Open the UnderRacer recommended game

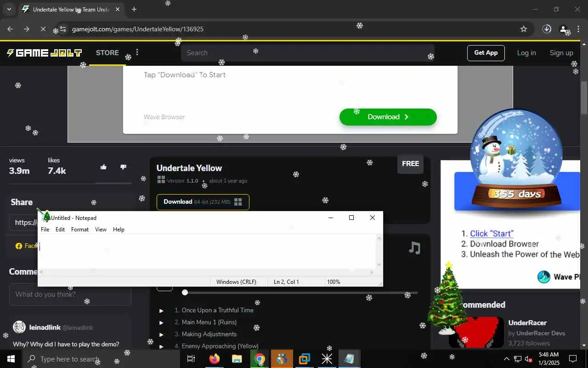click(x=527, y=323)
